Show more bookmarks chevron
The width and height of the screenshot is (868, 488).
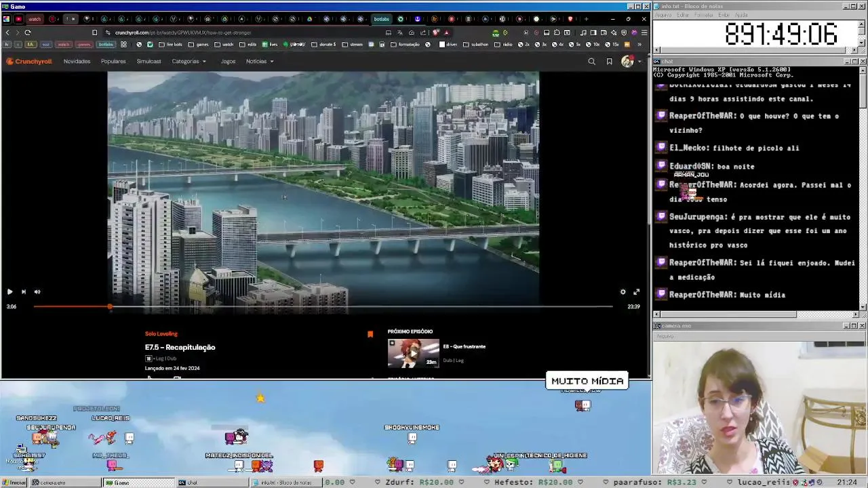(639, 45)
